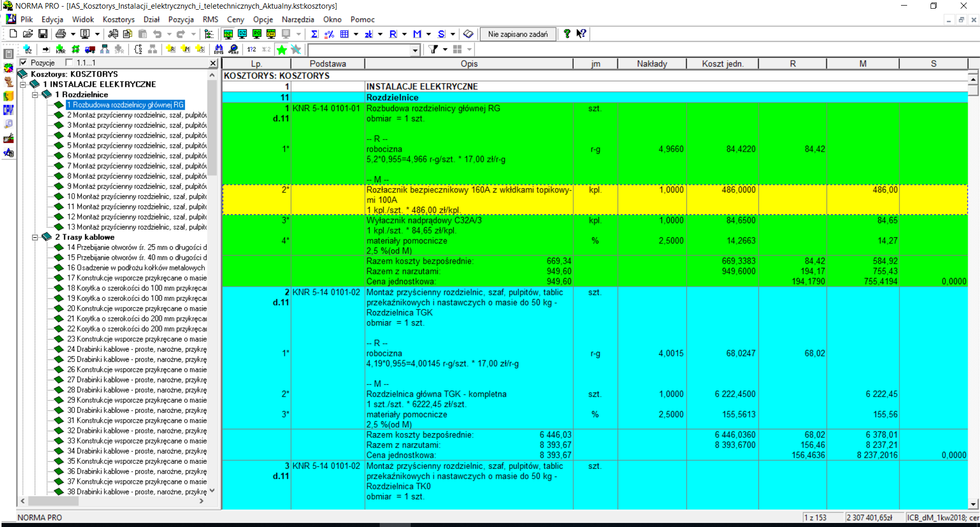Click the Opis column header
Image resolution: width=980 pixels, height=527 pixels.
point(469,64)
